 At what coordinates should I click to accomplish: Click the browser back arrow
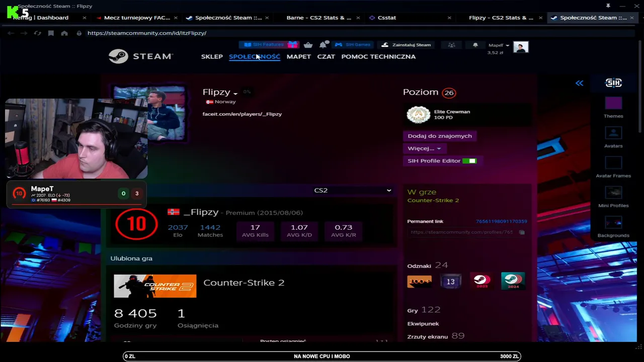click(x=11, y=33)
